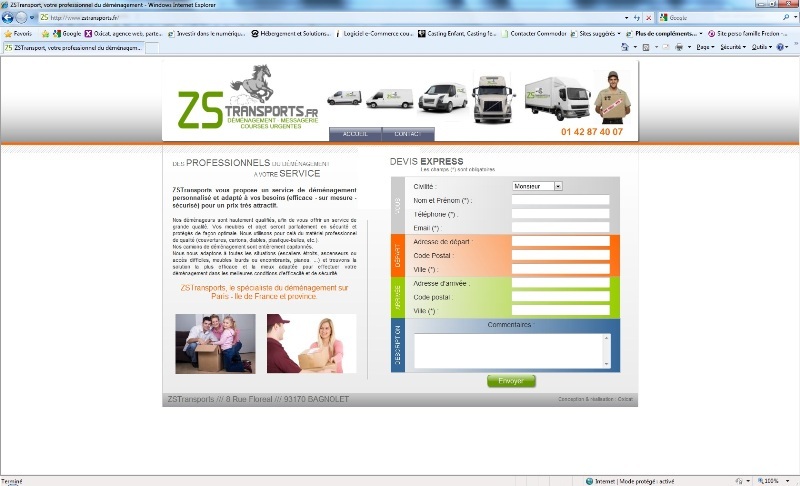Click the feeds icon in command bar
800x486 pixels.
645,47
